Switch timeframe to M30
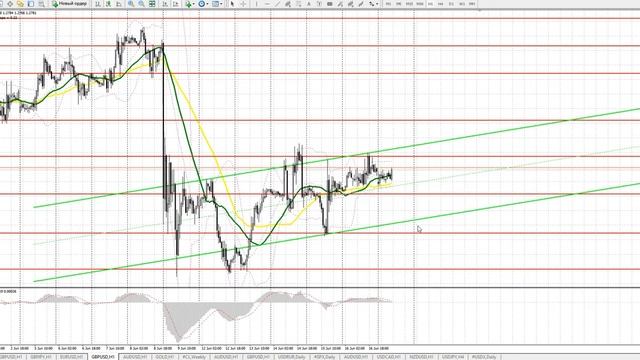 (x=420, y=4)
